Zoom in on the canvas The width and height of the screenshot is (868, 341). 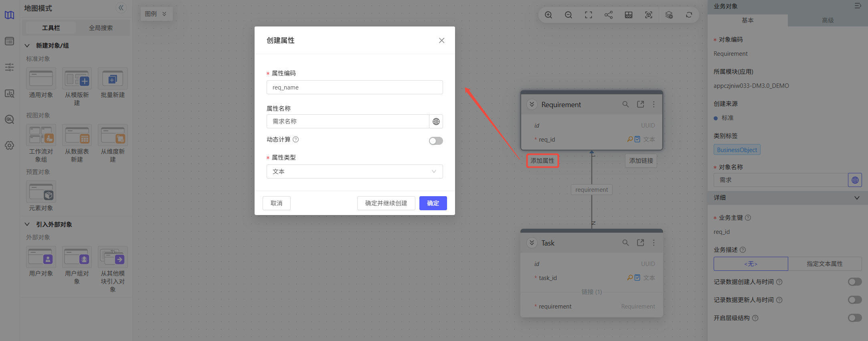548,15
